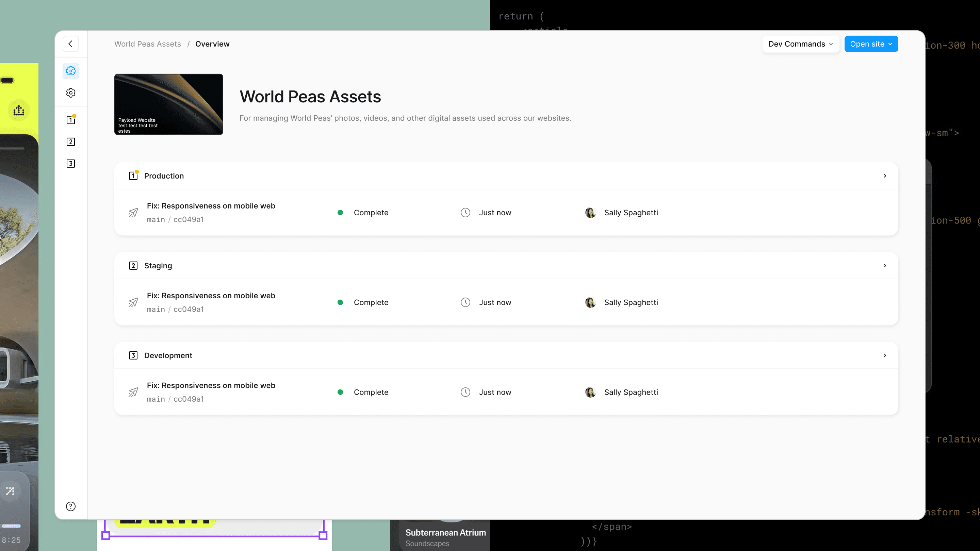The width and height of the screenshot is (980, 551).
Task: Click the World Peas Assets page title
Action: point(310,97)
